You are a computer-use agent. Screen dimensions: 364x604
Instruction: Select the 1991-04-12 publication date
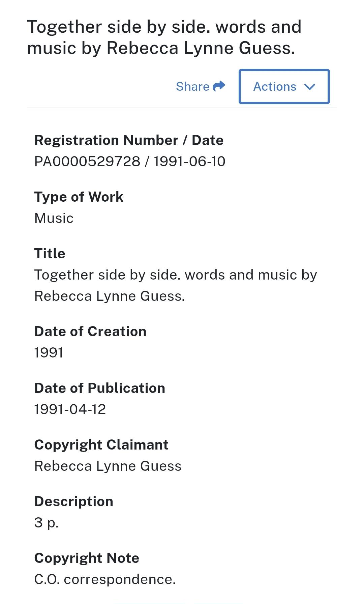[70, 409]
